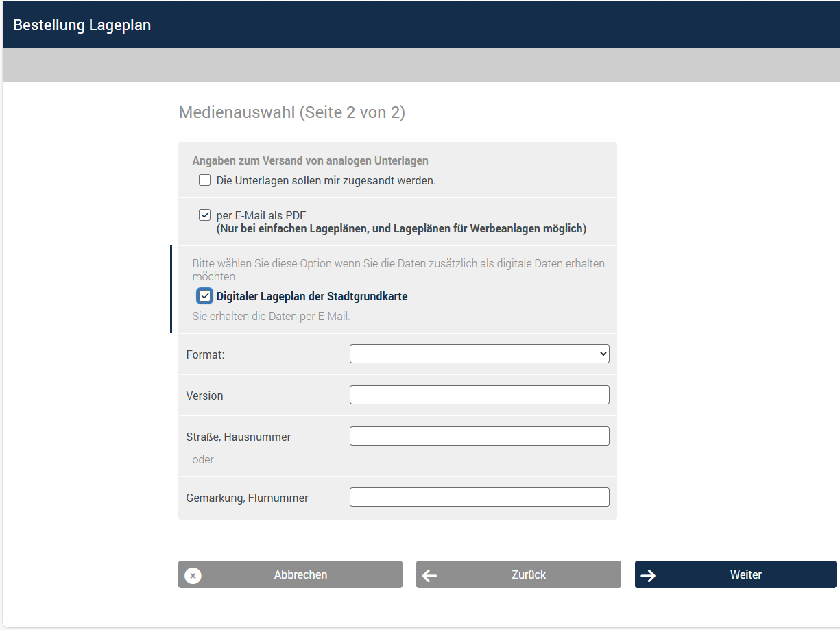Click the left arrow icon beside Zurück
The image size is (840, 630).
(430, 576)
